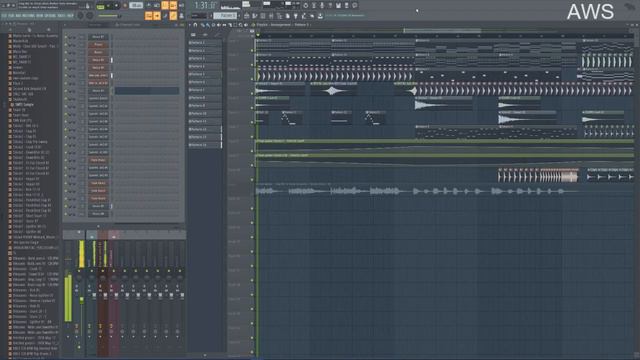Select Pattern 14 in the picker
The width and height of the screenshot is (640, 360).
click(204, 145)
